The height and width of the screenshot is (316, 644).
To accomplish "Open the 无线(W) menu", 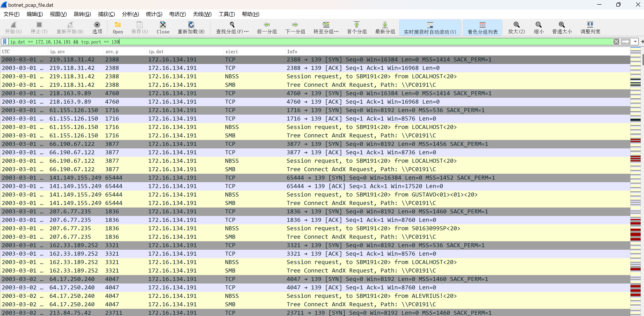I will click(202, 14).
